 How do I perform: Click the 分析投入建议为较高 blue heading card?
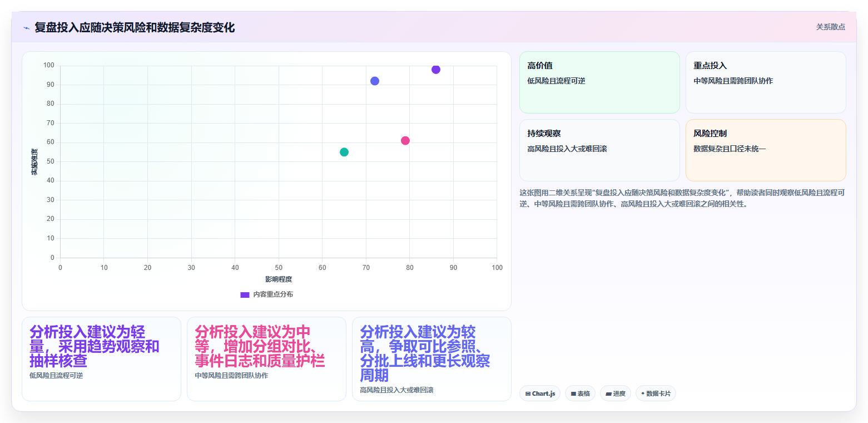(x=431, y=359)
